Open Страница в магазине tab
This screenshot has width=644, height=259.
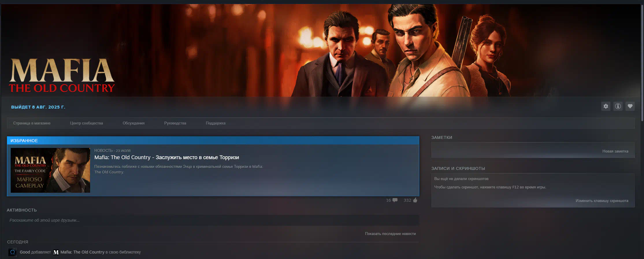point(32,123)
